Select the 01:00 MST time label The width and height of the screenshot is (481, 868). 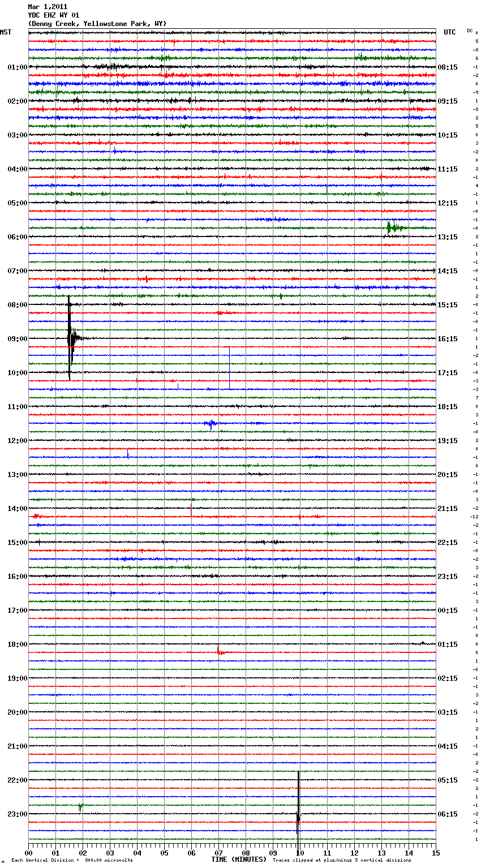tap(18, 67)
